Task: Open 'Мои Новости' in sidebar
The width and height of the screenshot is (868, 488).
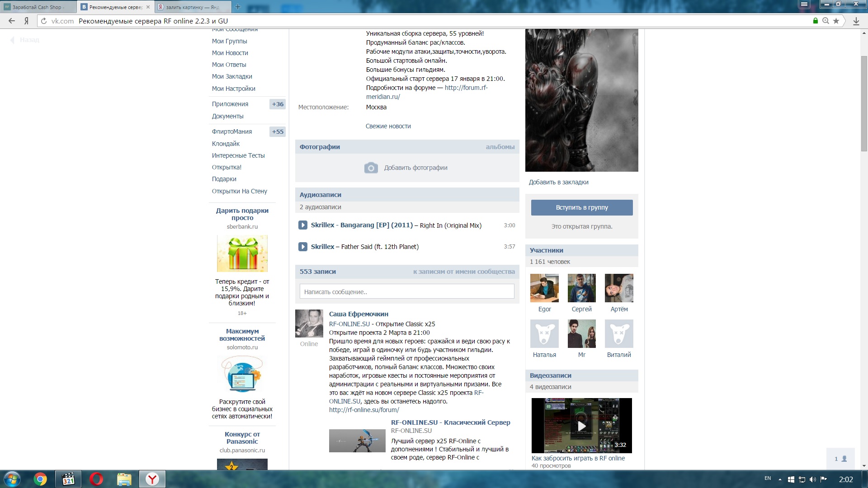Action: coord(230,53)
